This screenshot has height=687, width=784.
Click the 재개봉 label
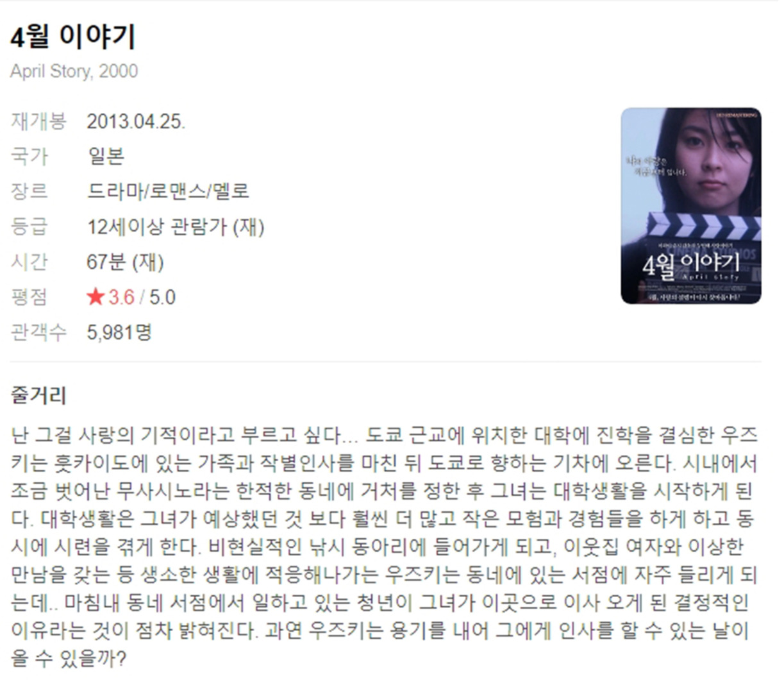pyautogui.click(x=38, y=122)
